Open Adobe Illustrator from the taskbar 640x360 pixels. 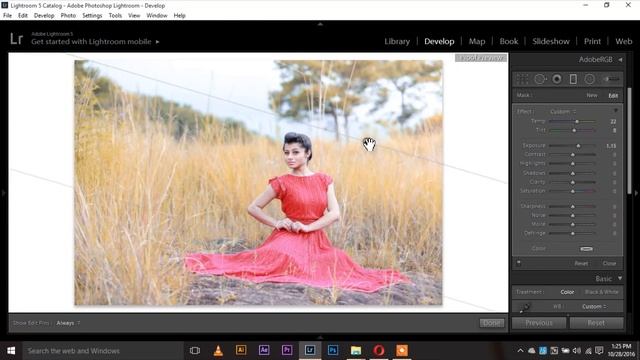241,350
